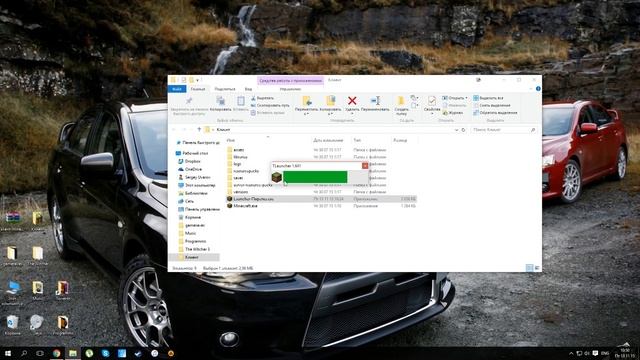The image size is (640, 360).
Task: Click the Properties (Свойства) checkmark icon
Action: click(431, 100)
